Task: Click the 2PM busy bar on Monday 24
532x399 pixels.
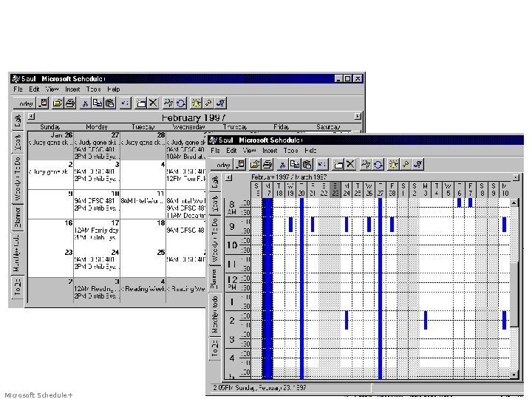Action: coord(347,320)
